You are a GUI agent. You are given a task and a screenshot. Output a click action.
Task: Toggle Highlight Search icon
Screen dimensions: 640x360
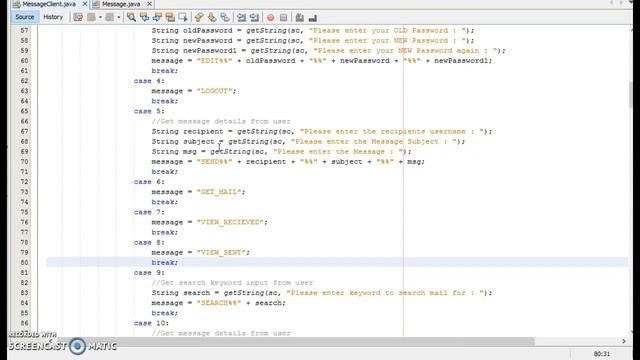click(170, 18)
